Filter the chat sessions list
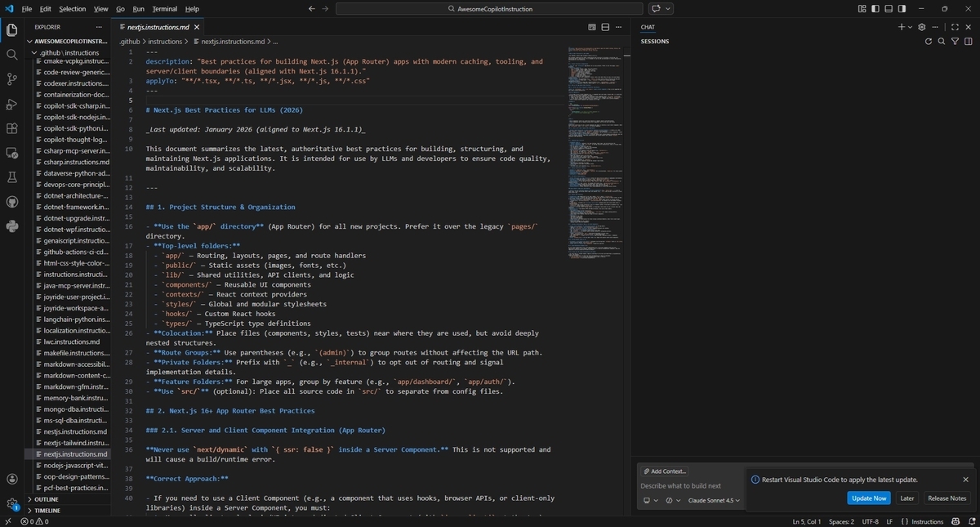This screenshot has width=980, height=527. tap(955, 41)
